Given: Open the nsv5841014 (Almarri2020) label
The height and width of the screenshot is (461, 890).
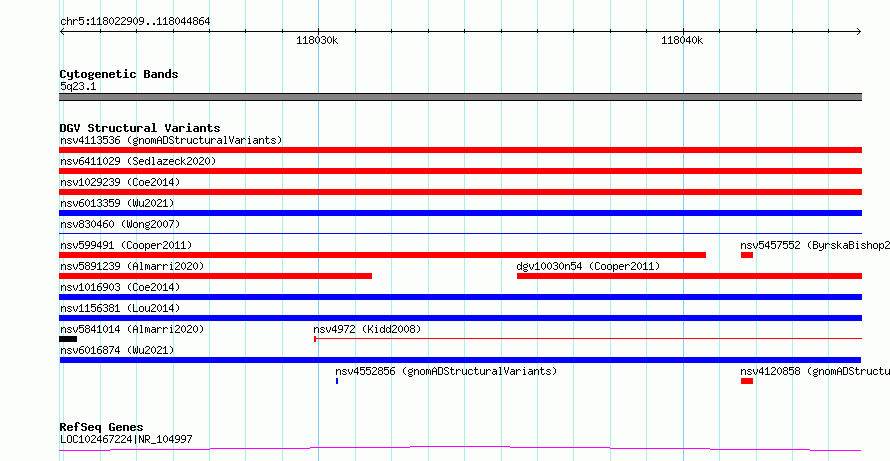Looking at the screenshot, I should tap(132, 329).
